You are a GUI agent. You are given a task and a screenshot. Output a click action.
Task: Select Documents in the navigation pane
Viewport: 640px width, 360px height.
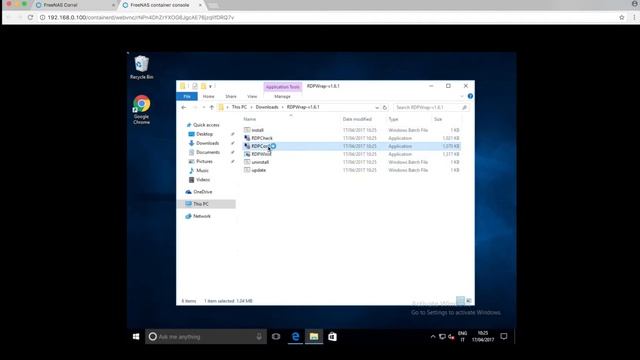click(x=208, y=152)
